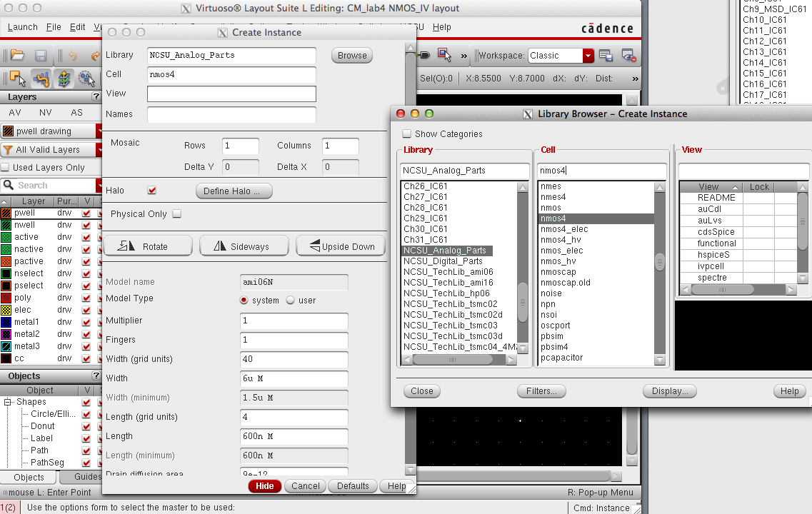Click the Undo arrow icon
The image size is (812, 514).
point(73,56)
